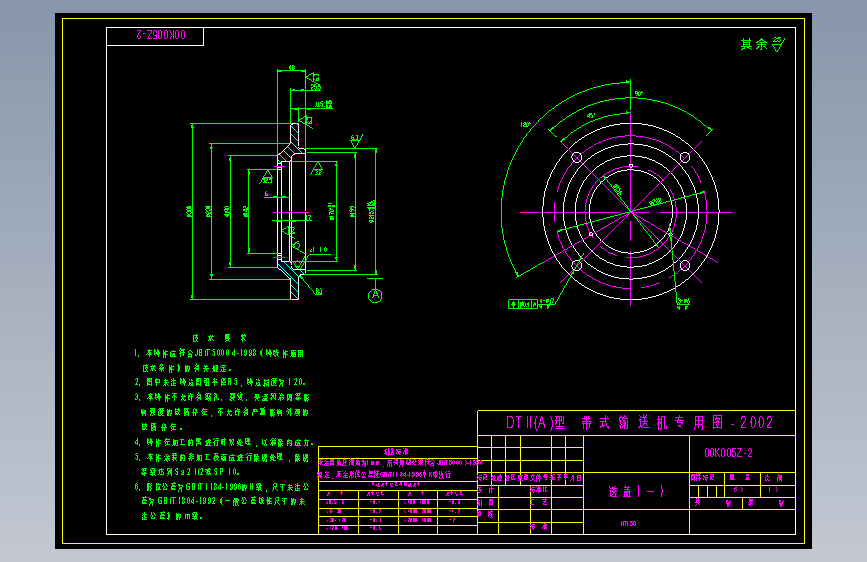Viewport: 867px width, 562px height.
Task: Click the weight value "6.3" in the title block
Action: click(x=738, y=490)
